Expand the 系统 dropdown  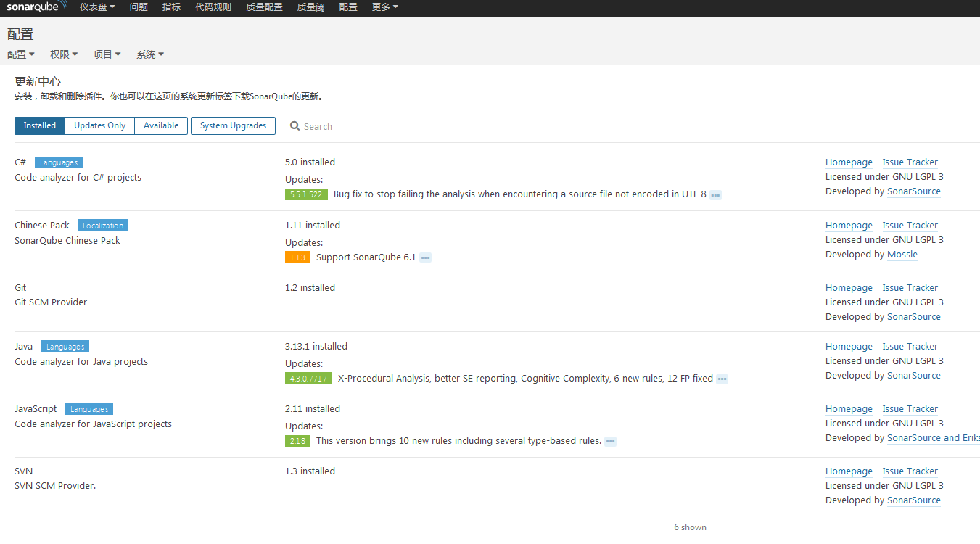(150, 54)
